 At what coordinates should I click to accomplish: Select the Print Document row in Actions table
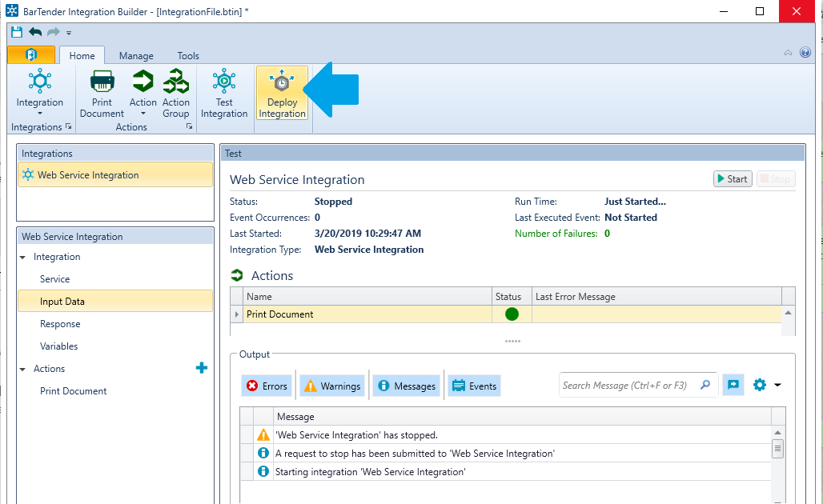pyautogui.click(x=506, y=314)
